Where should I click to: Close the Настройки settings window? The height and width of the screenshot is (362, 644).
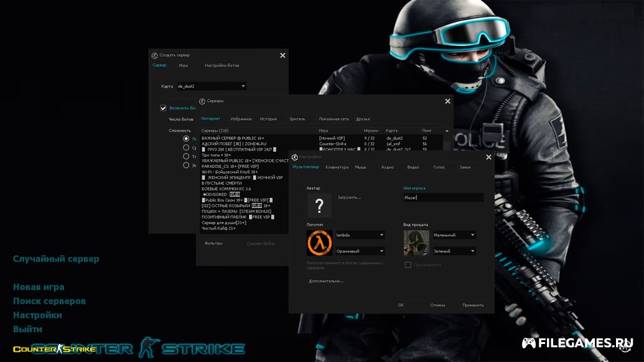(x=488, y=157)
